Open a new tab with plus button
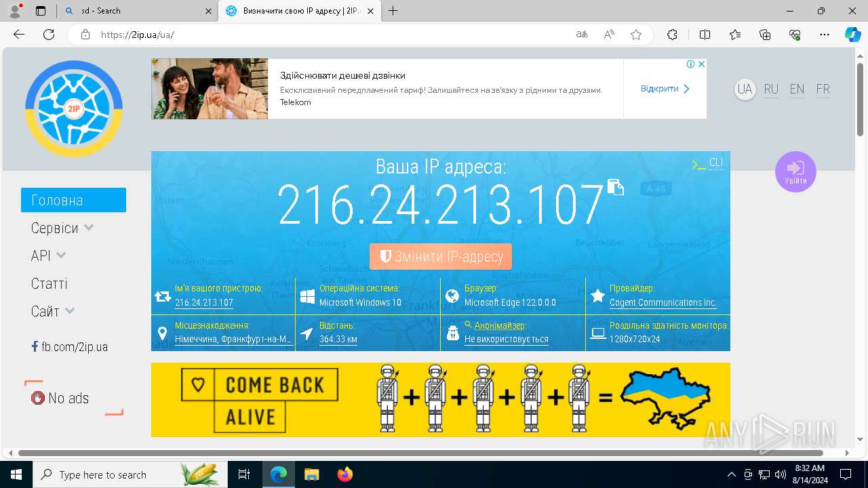This screenshot has width=868, height=488. [393, 11]
